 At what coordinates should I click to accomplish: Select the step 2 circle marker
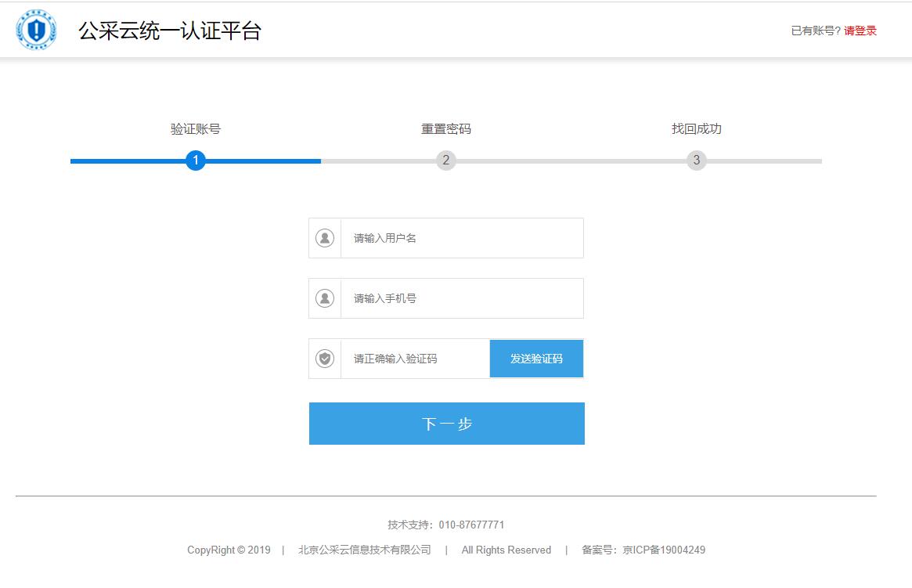coord(445,161)
